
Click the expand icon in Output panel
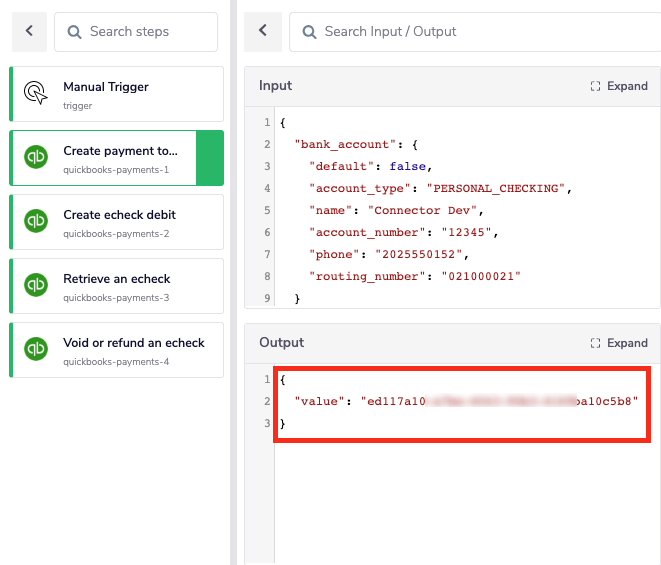pos(595,343)
